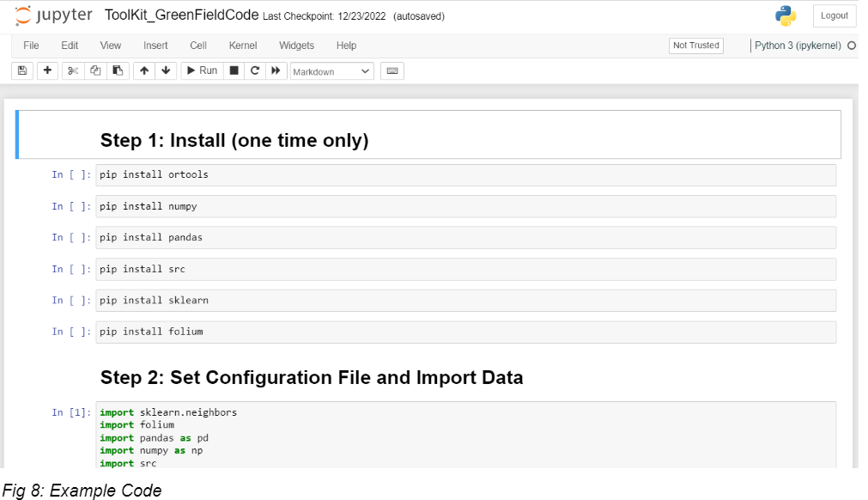
Task: Click the Logout button
Action: point(835,15)
